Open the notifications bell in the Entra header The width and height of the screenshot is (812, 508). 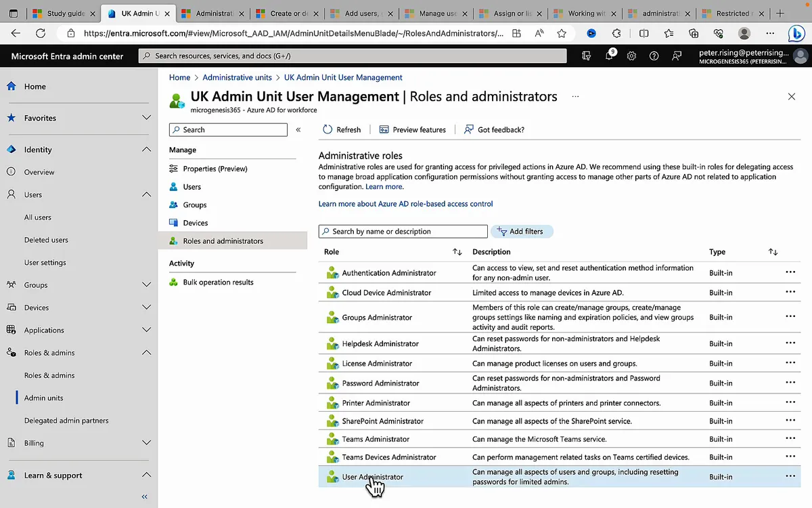(x=609, y=56)
